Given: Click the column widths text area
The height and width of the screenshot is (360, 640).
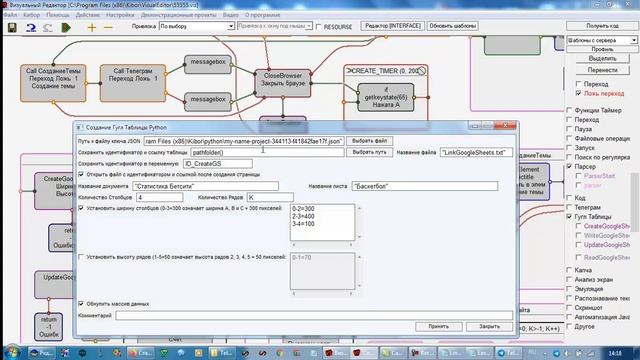Looking at the screenshot, I should [x=322, y=222].
